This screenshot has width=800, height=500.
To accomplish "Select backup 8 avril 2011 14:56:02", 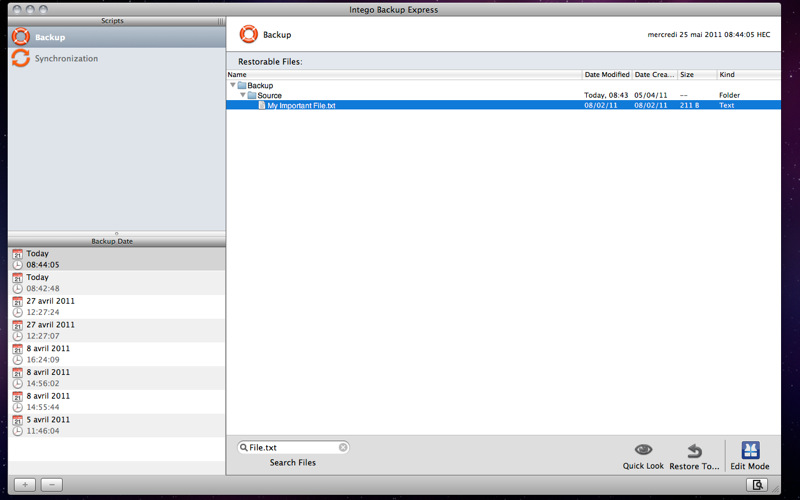I will [x=116, y=378].
